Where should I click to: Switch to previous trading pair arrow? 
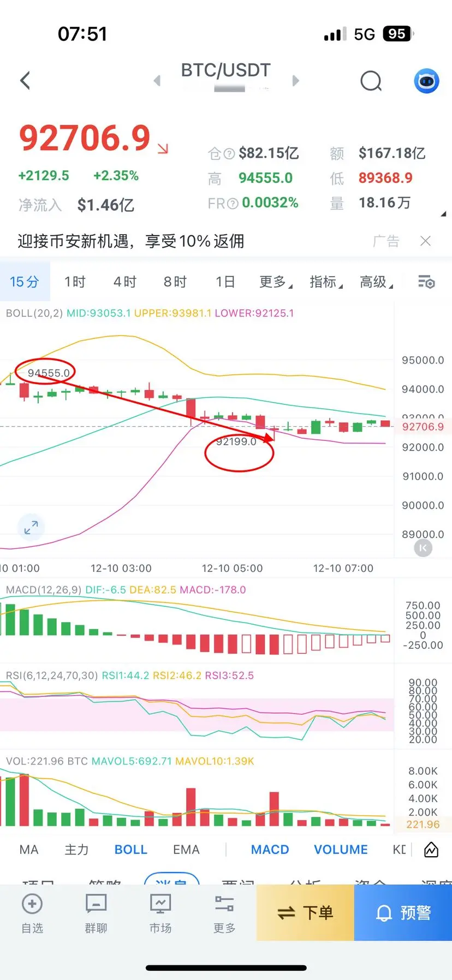[x=157, y=81]
